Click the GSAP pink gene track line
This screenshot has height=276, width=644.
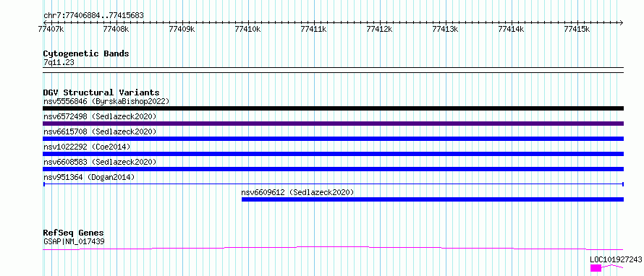click(x=333, y=248)
